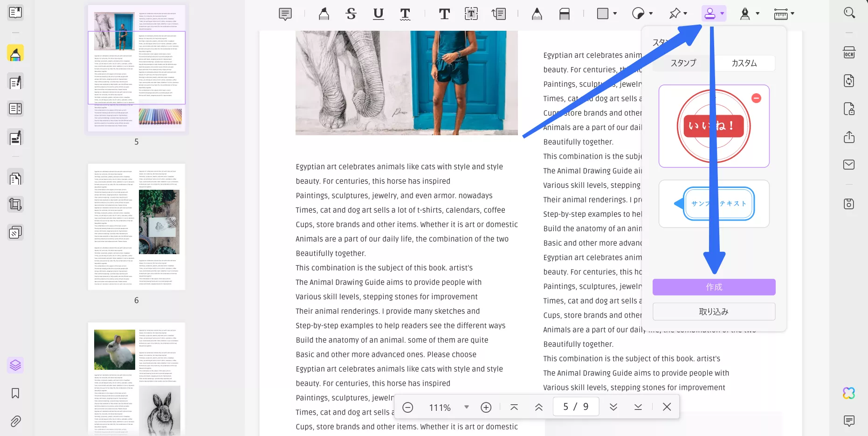Switch to the カスタム tab
The height and width of the screenshot is (436, 868).
[x=744, y=63]
